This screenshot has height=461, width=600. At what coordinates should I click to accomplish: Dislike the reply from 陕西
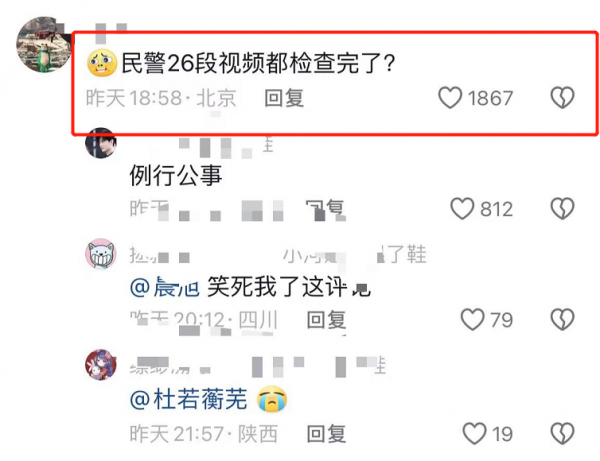[562, 433]
